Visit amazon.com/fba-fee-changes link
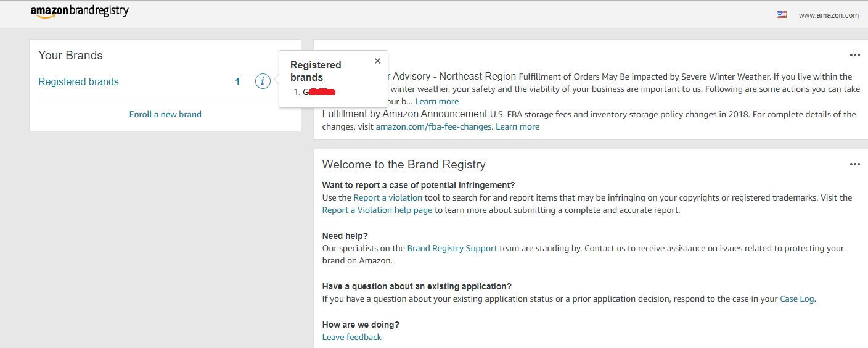This screenshot has width=868, height=348. point(433,126)
